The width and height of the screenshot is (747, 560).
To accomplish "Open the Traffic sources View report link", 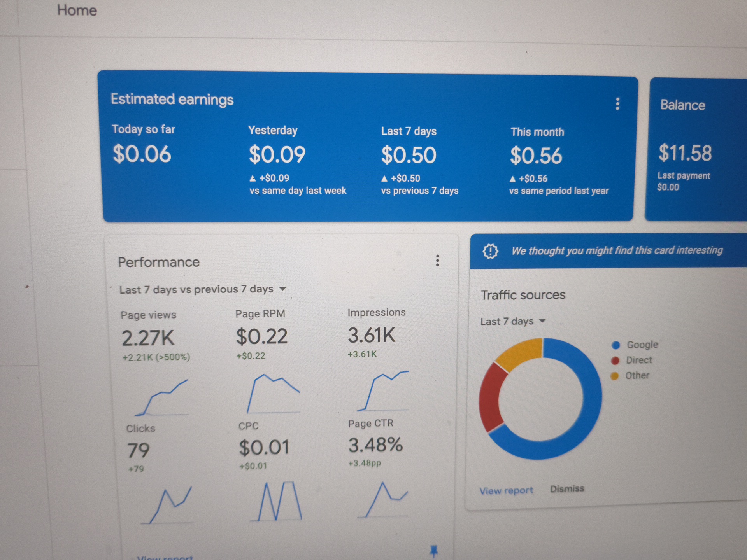I will click(x=506, y=491).
